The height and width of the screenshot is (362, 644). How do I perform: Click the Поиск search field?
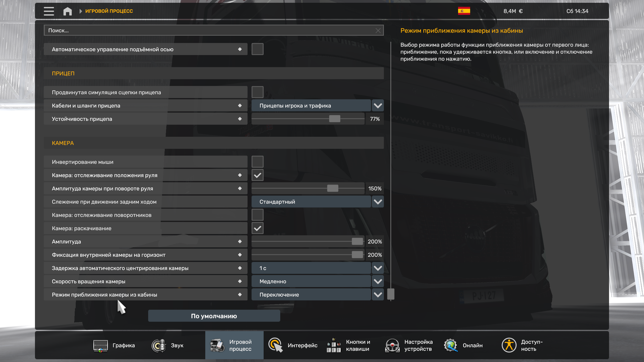209,30
